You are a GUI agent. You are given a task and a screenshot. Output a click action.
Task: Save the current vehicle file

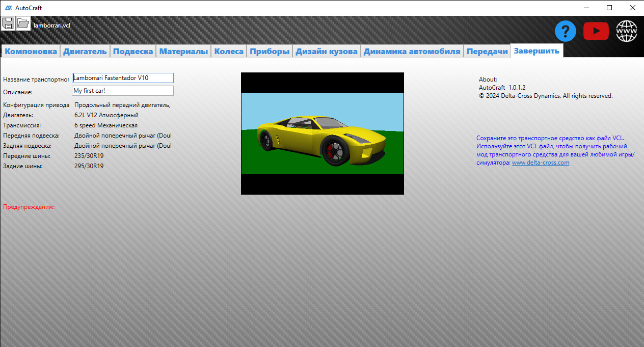(x=8, y=23)
